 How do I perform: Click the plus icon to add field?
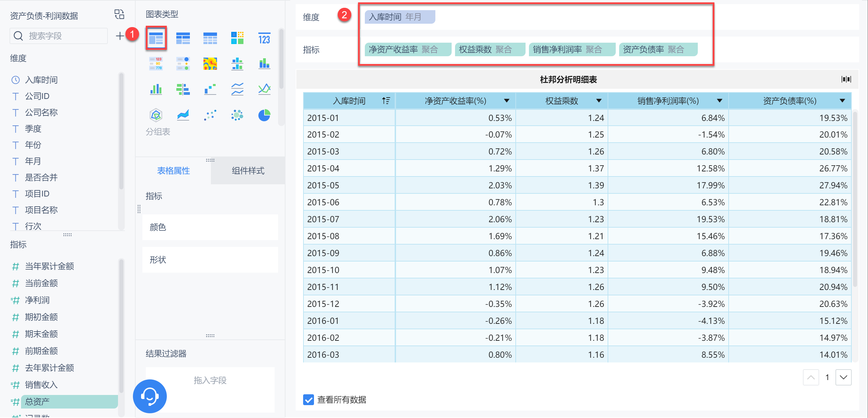pyautogui.click(x=119, y=36)
